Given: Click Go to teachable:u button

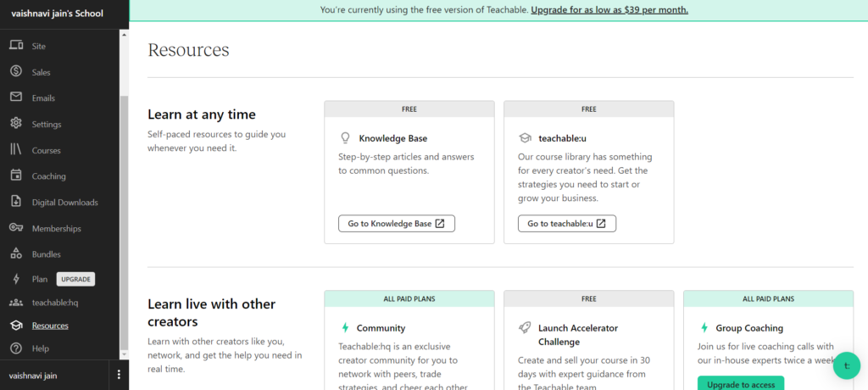Looking at the screenshot, I should [x=567, y=224].
